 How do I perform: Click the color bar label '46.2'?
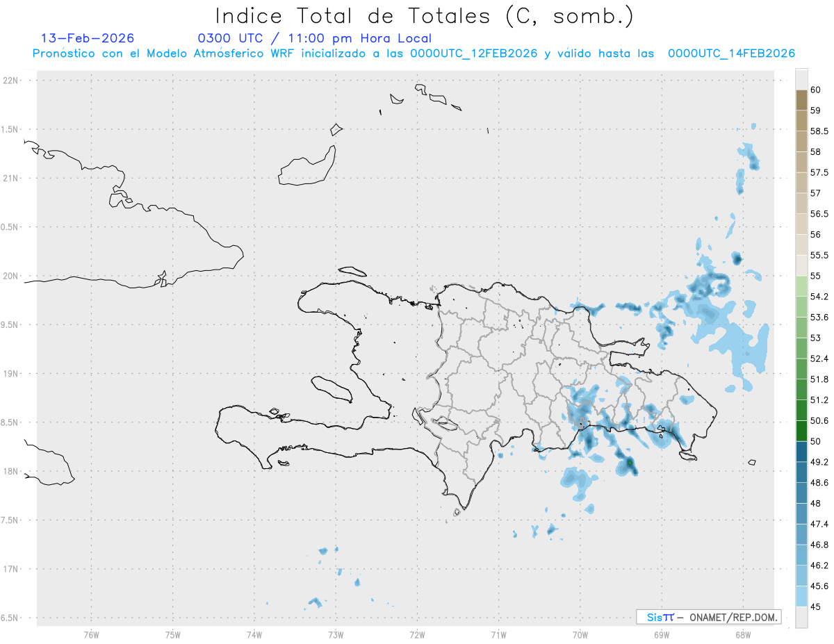click(x=819, y=565)
